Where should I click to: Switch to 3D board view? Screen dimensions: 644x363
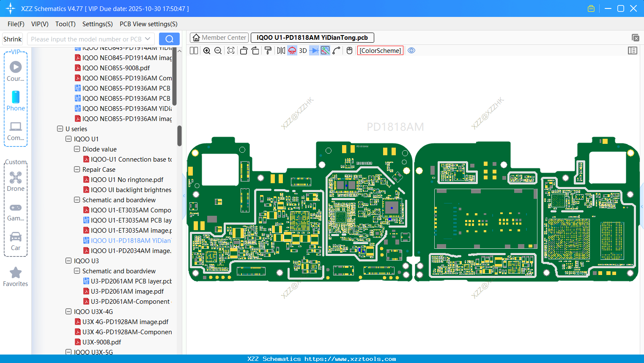coord(303,51)
